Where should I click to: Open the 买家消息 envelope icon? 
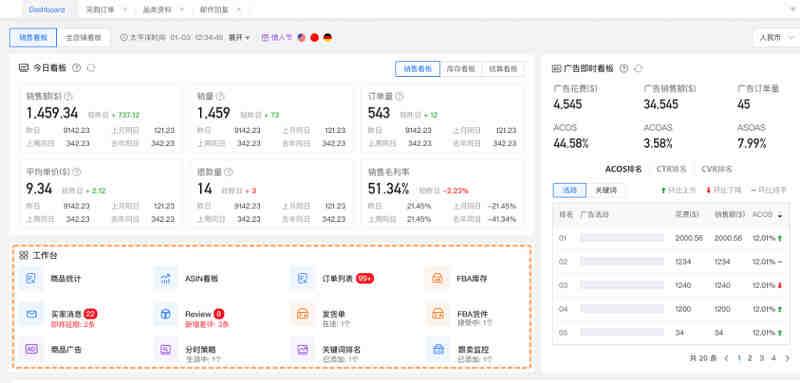tap(32, 315)
